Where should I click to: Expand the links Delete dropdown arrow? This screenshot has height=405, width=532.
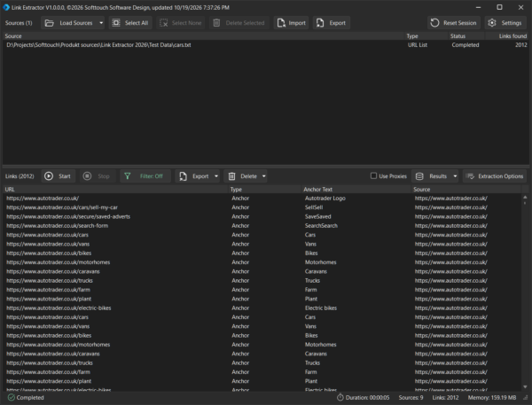264,176
